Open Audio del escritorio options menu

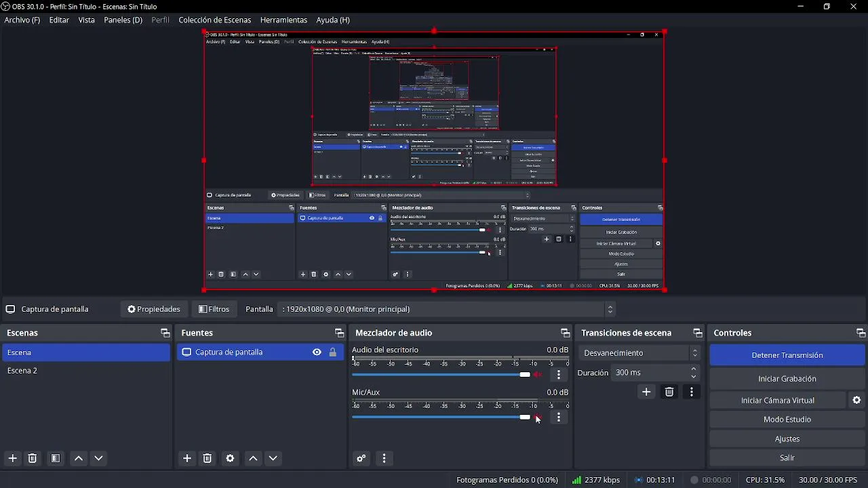(x=559, y=375)
